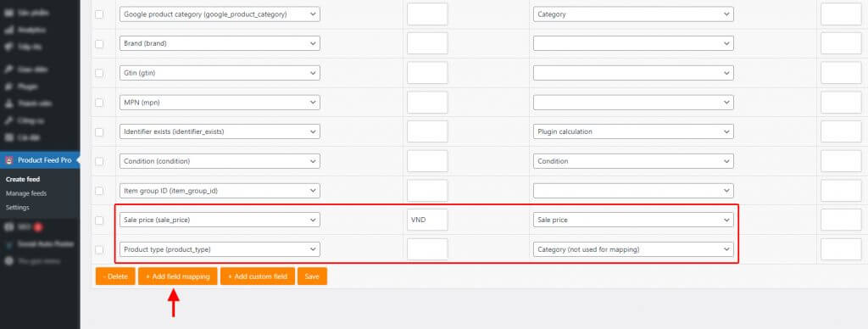Tick checkbox for Google product category row

tap(99, 14)
